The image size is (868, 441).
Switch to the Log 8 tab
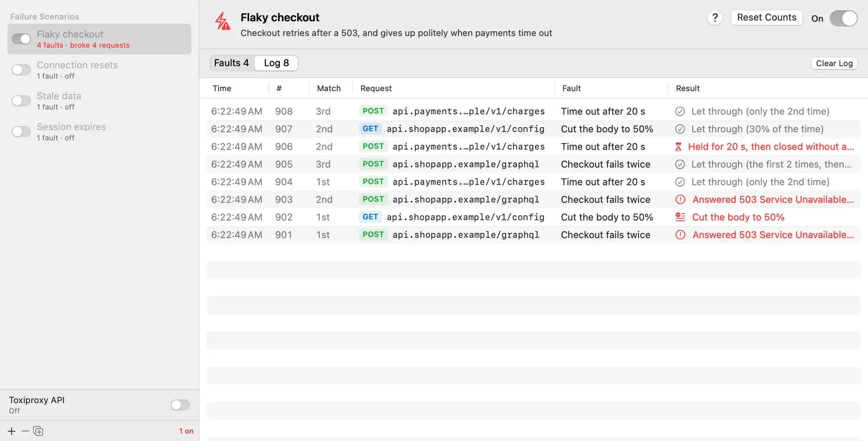point(276,63)
